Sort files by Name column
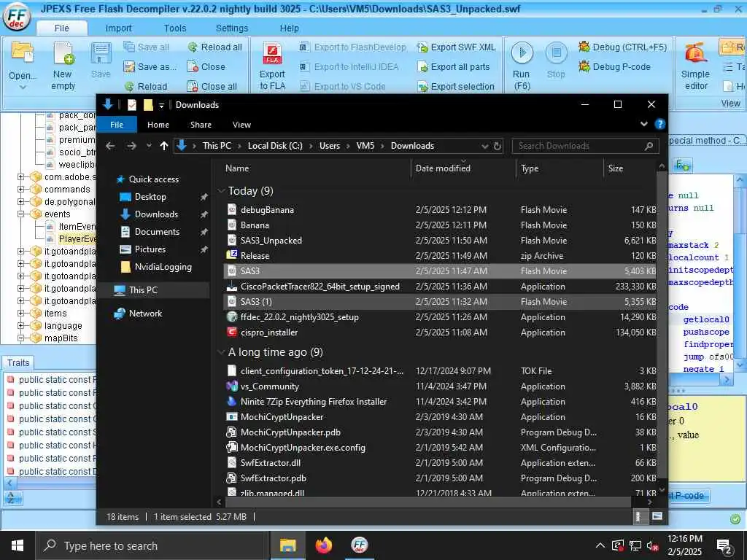Viewport: 747px width, 560px height. click(x=237, y=168)
